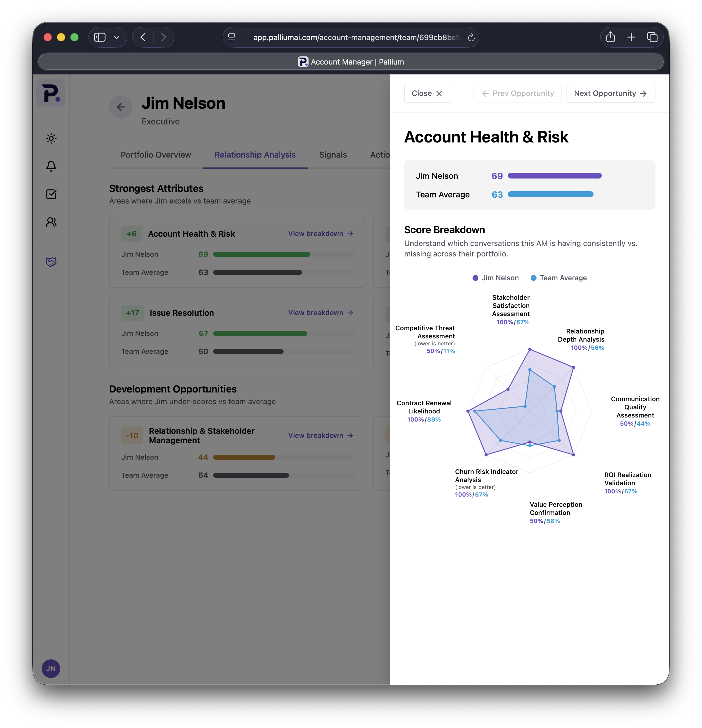Screen dimensions: 702x728
Task: Click Jim Nelson's 69 score bar in panel
Action: pyautogui.click(x=554, y=176)
